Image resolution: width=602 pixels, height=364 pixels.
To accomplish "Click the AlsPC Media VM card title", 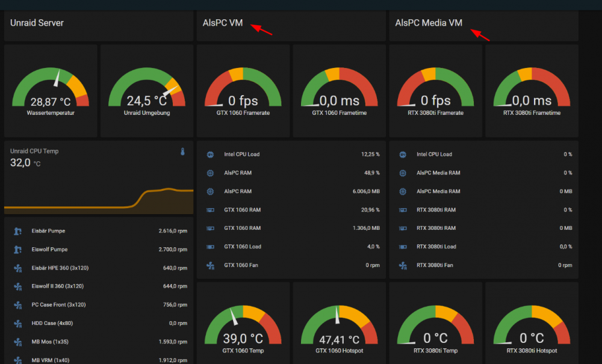I will click(429, 23).
